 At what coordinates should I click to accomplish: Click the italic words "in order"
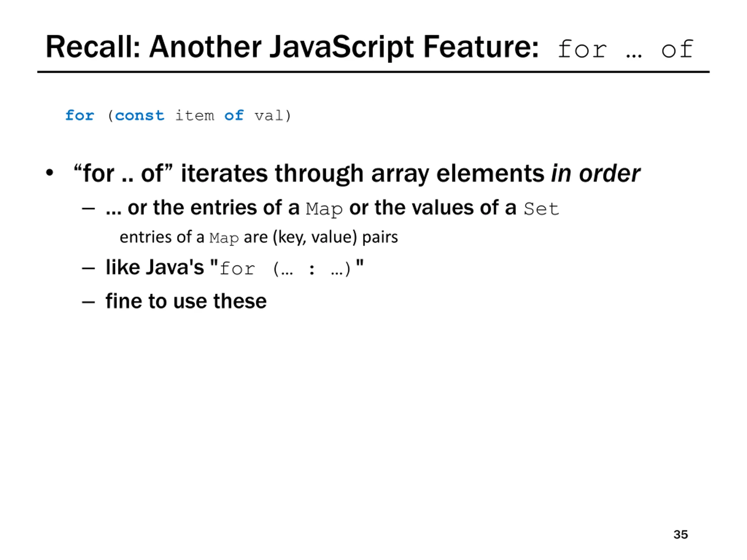tap(595, 174)
